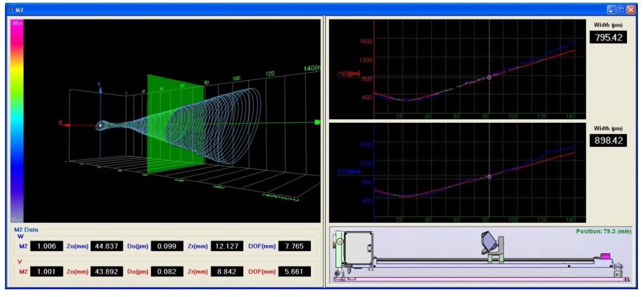Click the bottom Width value 898.42
The width and height of the screenshot is (644, 297).
(x=608, y=141)
